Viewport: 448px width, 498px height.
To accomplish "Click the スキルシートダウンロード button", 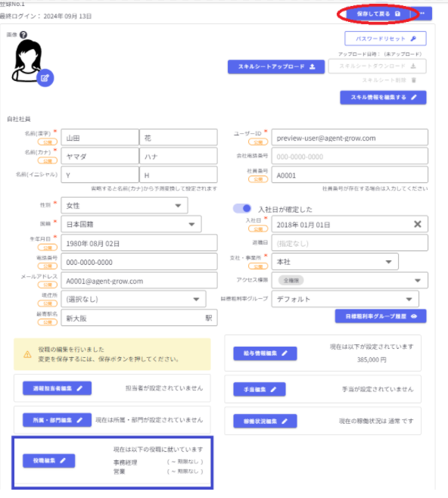I will (x=377, y=66).
